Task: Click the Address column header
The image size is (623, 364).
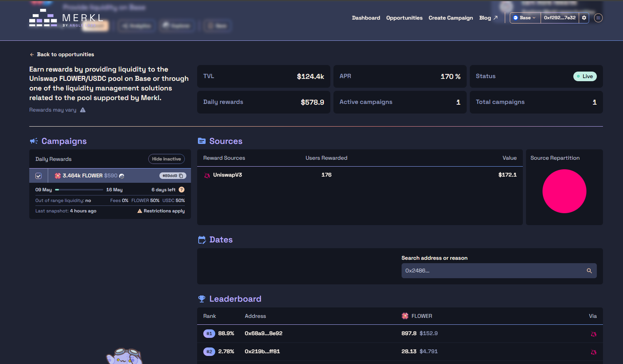Action: coord(255,316)
